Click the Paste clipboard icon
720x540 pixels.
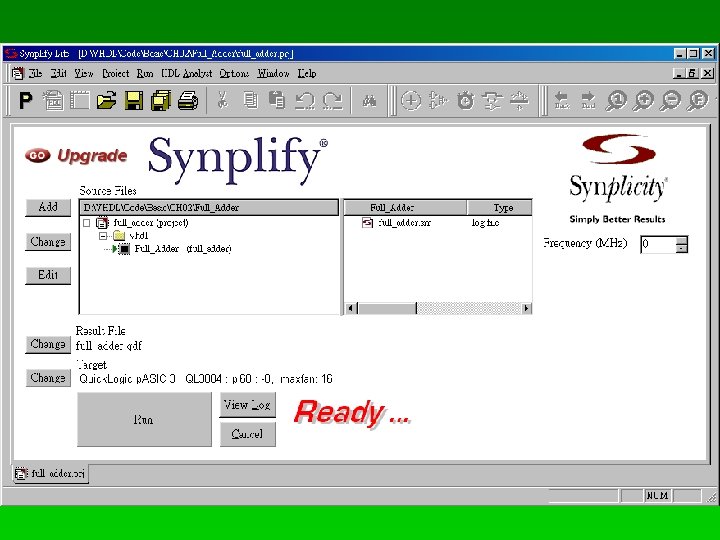pyautogui.click(x=277, y=101)
